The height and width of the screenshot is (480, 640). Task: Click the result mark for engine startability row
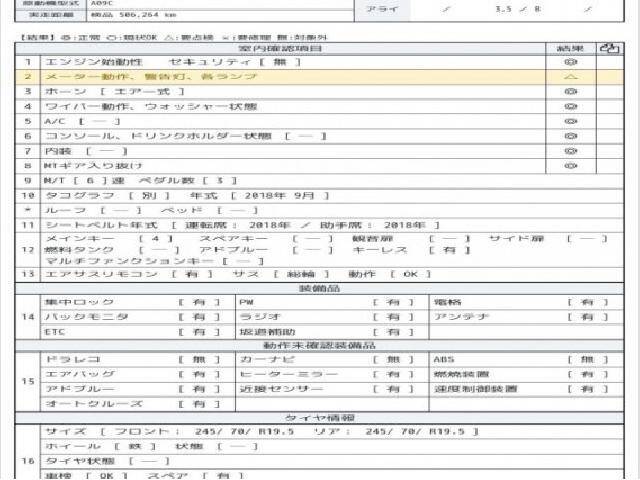[x=570, y=61]
